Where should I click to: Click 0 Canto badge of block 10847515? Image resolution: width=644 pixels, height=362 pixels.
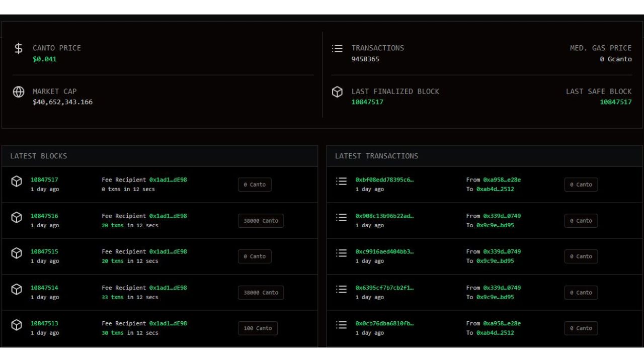point(255,256)
